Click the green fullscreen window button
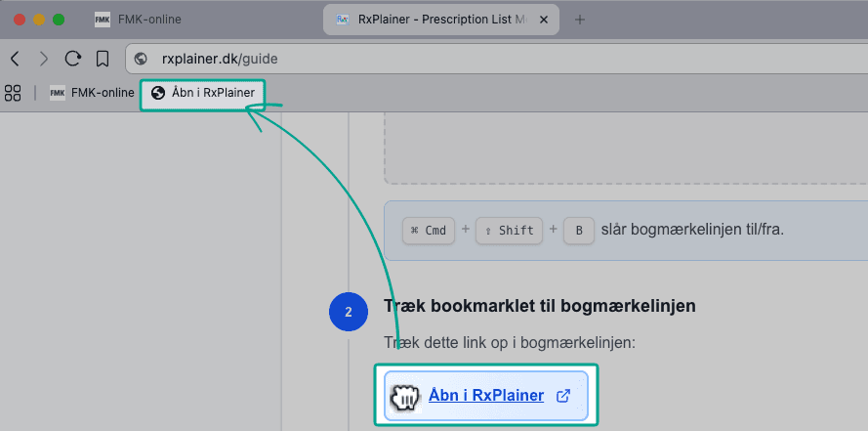 [59, 20]
